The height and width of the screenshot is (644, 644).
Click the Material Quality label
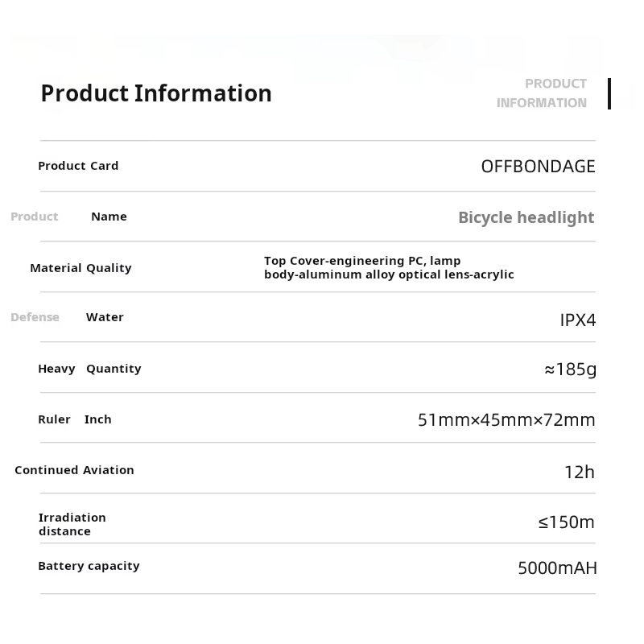[x=80, y=268]
